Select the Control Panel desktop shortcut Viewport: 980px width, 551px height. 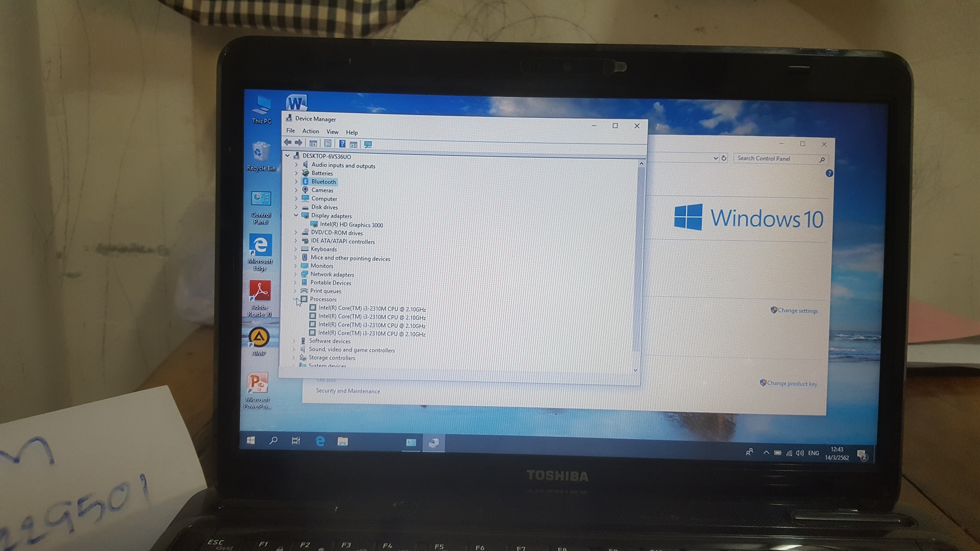click(x=261, y=208)
